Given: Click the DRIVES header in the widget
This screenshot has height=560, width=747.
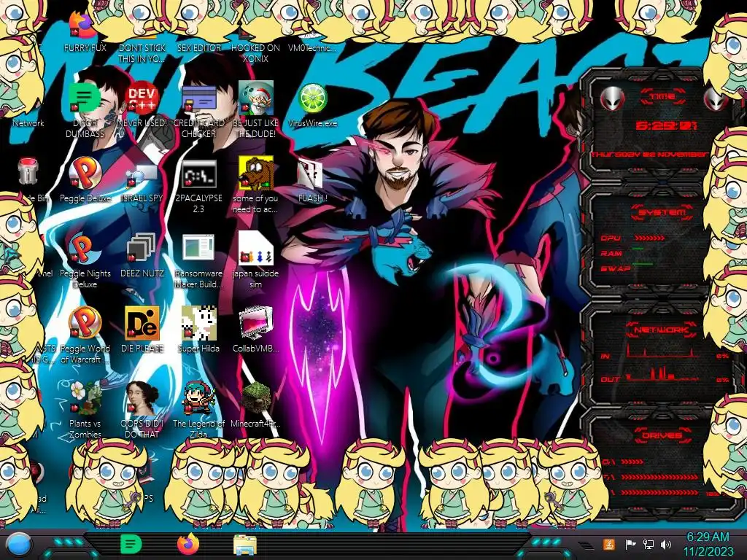Looking at the screenshot, I should pos(662,435).
